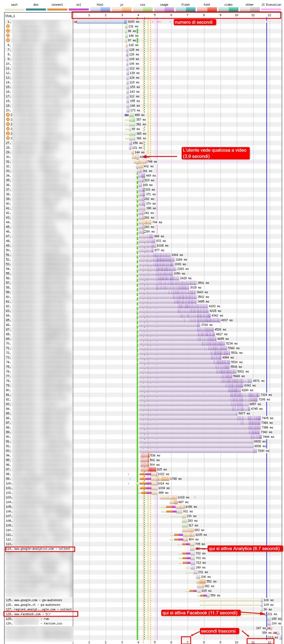284x644 pixels.
Task: Open request 125 www.google.com ga-audiences
Action: click(39, 600)
